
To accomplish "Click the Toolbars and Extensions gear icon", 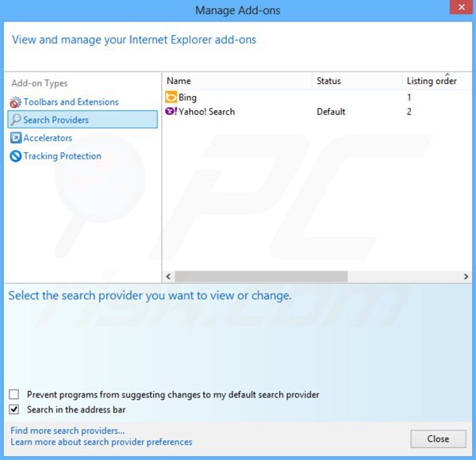I will (16, 102).
